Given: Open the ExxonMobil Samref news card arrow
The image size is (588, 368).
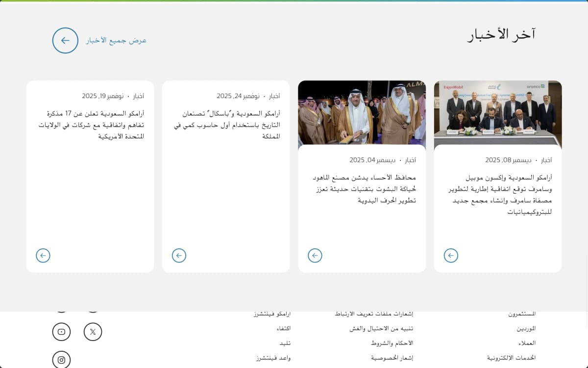Looking at the screenshot, I should point(451,256).
